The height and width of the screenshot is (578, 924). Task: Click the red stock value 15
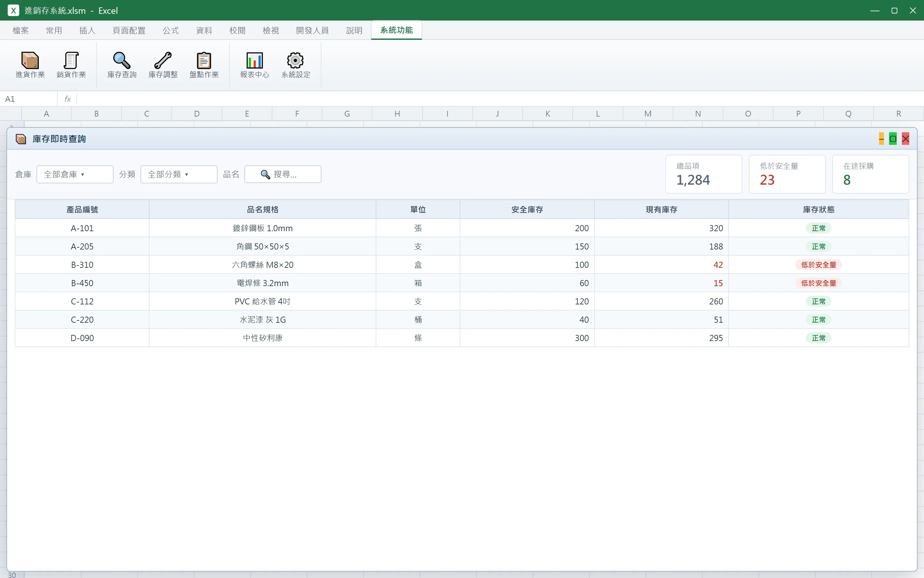718,283
